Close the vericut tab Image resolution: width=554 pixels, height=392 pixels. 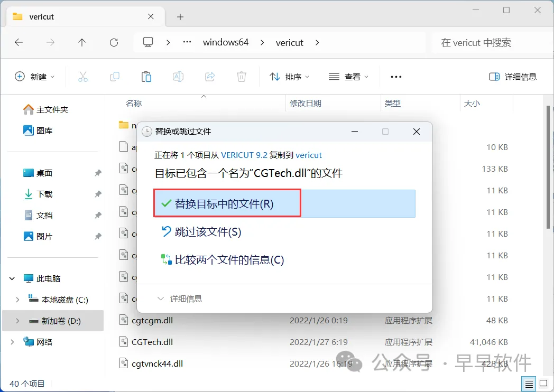[x=151, y=16]
